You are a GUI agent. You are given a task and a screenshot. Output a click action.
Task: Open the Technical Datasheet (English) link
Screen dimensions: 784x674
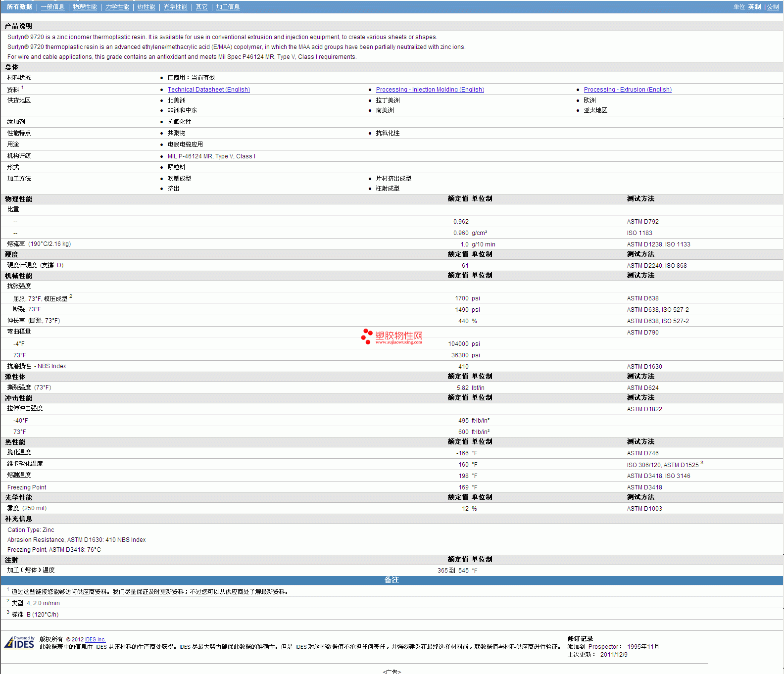(208, 90)
